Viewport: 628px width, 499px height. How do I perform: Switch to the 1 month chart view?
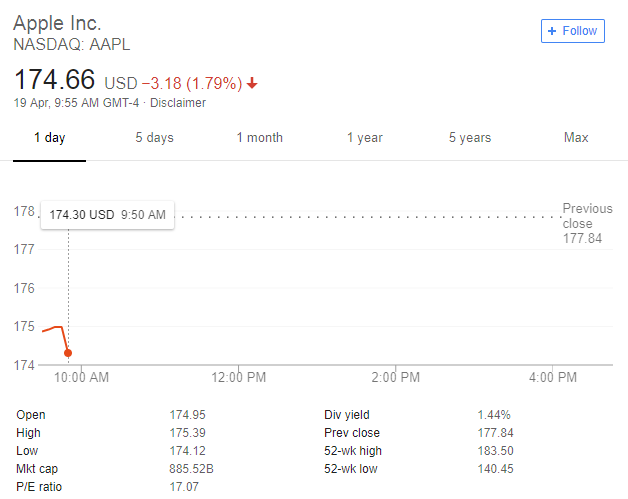(x=260, y=138)
